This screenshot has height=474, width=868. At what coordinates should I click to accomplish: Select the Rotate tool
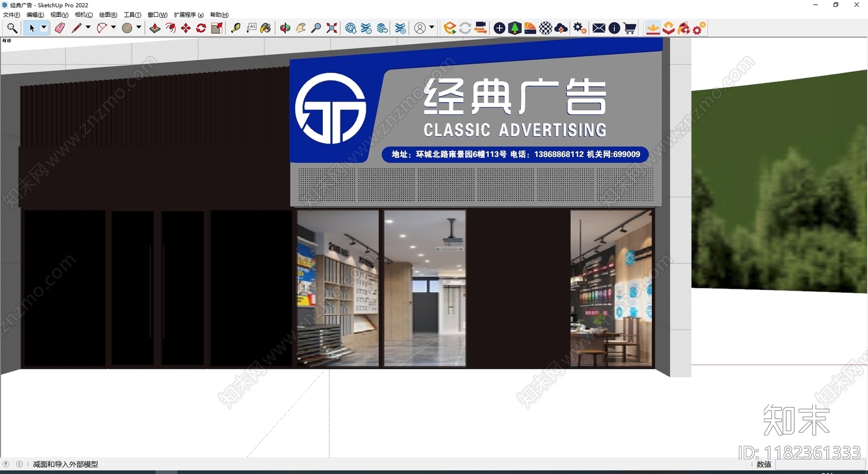point(201,28)
